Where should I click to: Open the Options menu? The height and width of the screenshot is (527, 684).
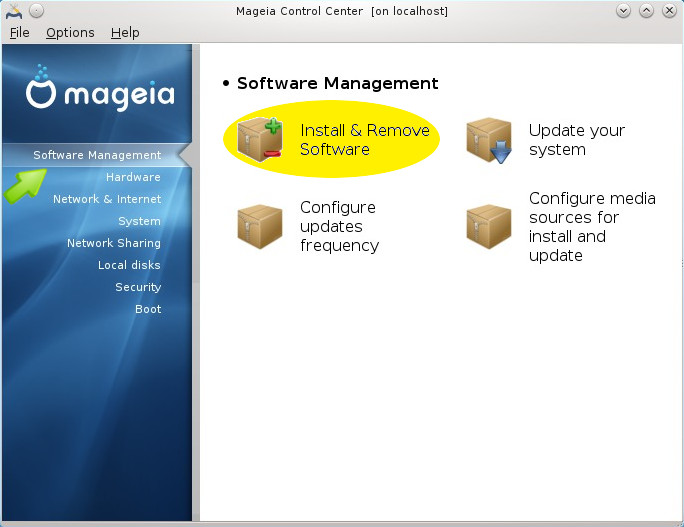click(x=70, y=33)
